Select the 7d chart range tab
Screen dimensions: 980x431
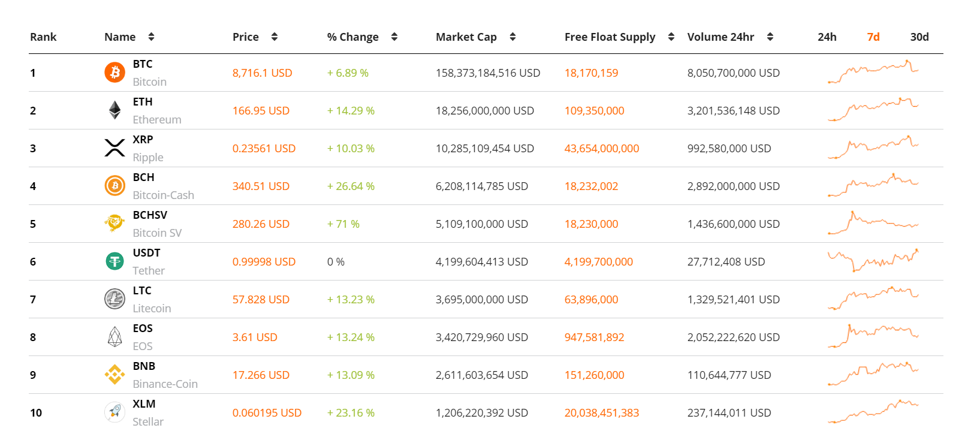point(873,37)
